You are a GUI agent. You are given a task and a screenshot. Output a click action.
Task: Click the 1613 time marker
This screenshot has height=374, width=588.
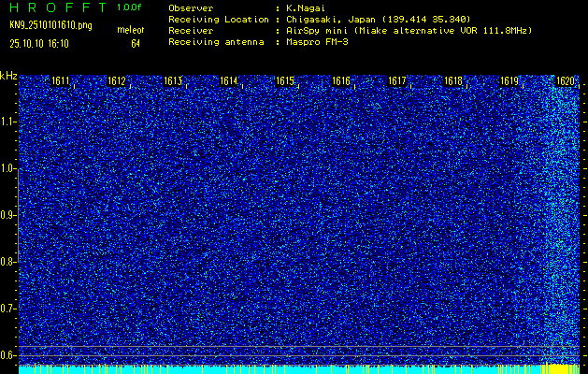(173, 81)
